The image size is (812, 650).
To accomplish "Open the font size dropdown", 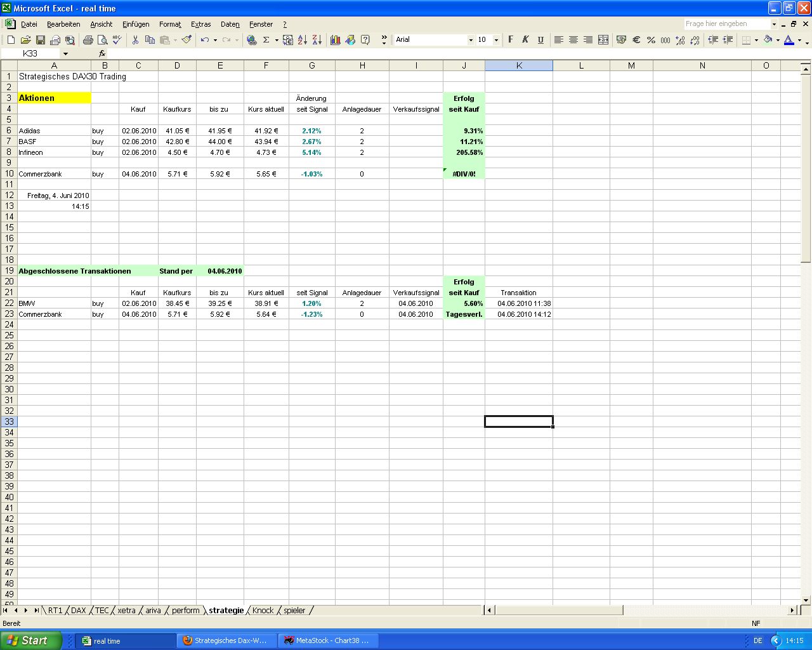I will [x=495, y=39].
